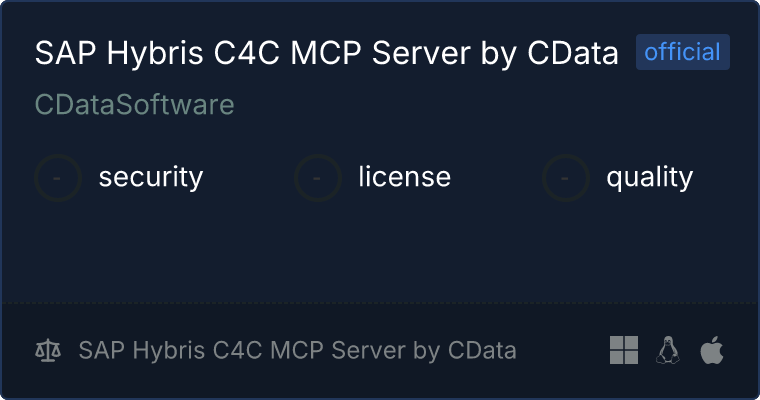
Task: Open the CDataSoftware author link
Action: (135, 105)
